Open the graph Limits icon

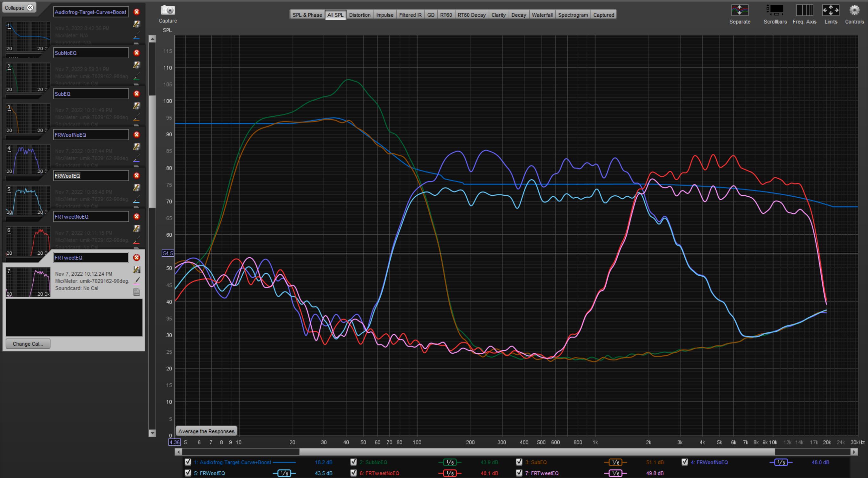pos(831,10)
